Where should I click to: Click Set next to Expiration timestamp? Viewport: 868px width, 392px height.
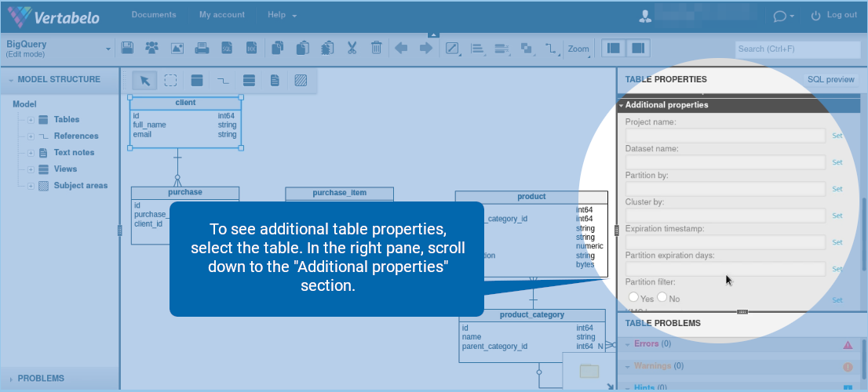(x=837, y=242)
